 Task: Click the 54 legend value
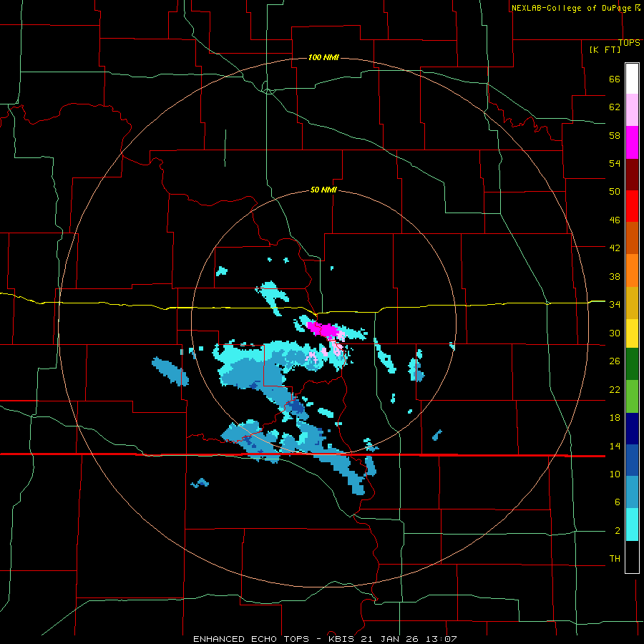click(x=615, y=163)
